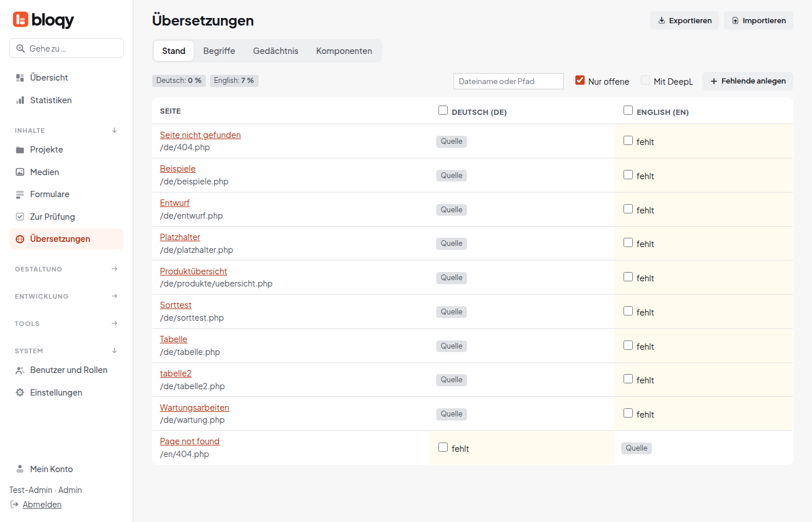Click the English: 7 % status badge
812x522 pixels.
click(x=234, y=81)
